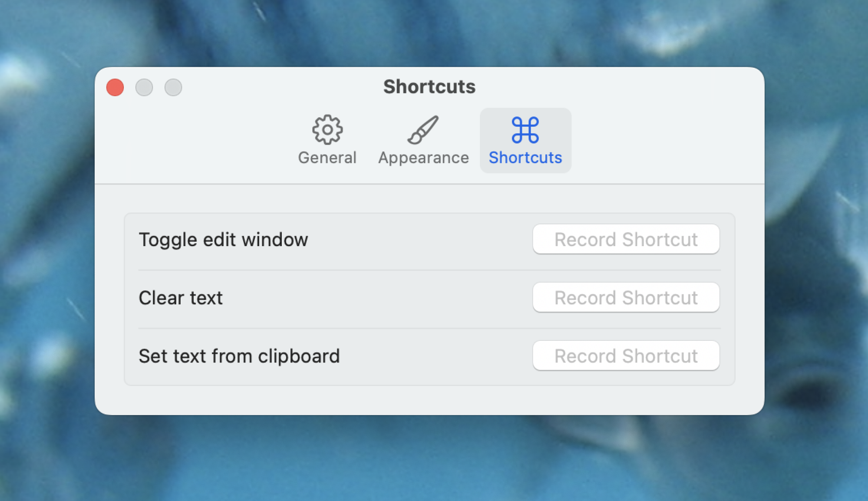The height and width of the screenshot is (501, 868).
Task: Switch to Appearance settings panel
Action: (x=423, y=140)
